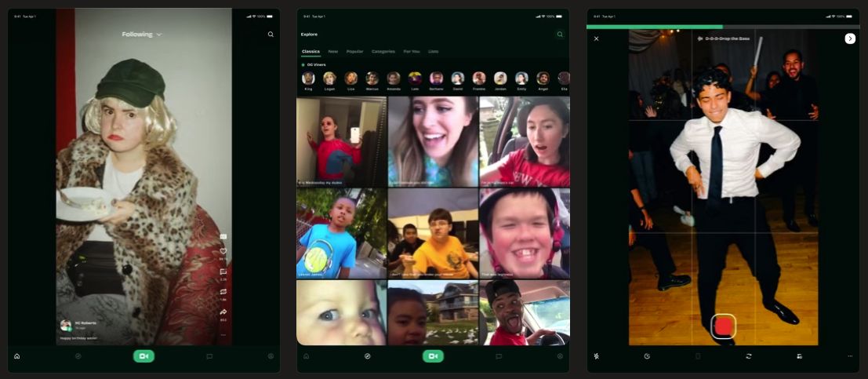Open the timer icon in camera toolbar
The height and width of the screenshot is (379, 868).
647,356
